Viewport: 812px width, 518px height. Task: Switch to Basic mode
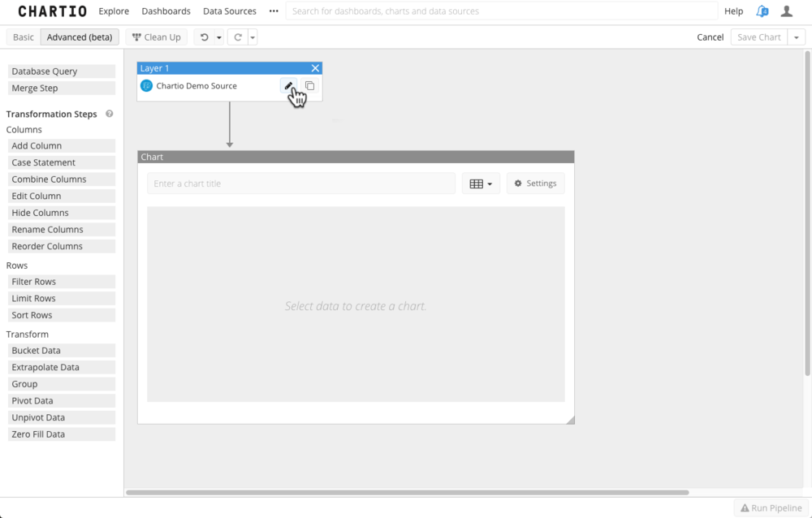click(x=24, y=37)
